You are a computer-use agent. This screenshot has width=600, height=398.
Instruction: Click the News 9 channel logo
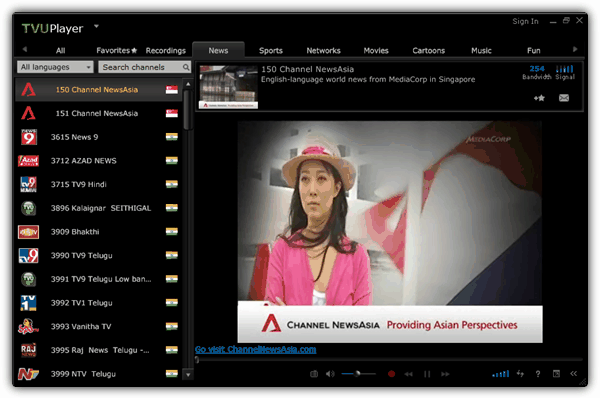point(29,137)
